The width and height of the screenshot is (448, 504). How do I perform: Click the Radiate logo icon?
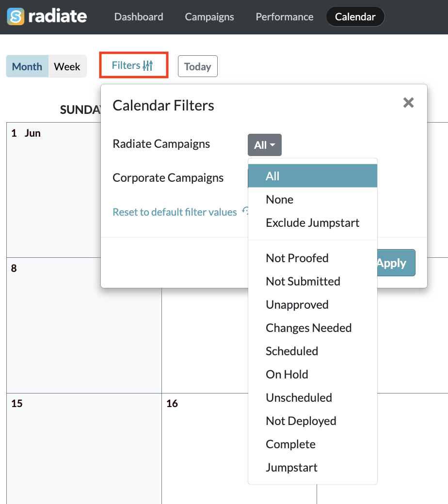point(16,16)
